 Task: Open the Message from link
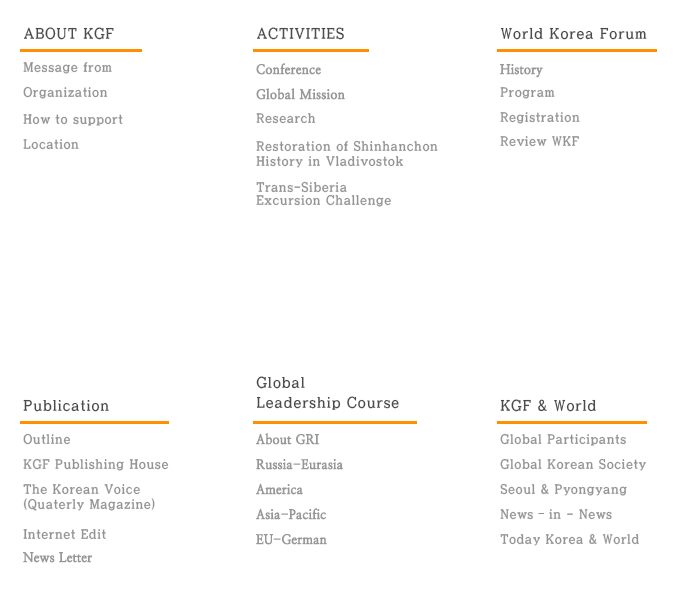pos(67,68)
